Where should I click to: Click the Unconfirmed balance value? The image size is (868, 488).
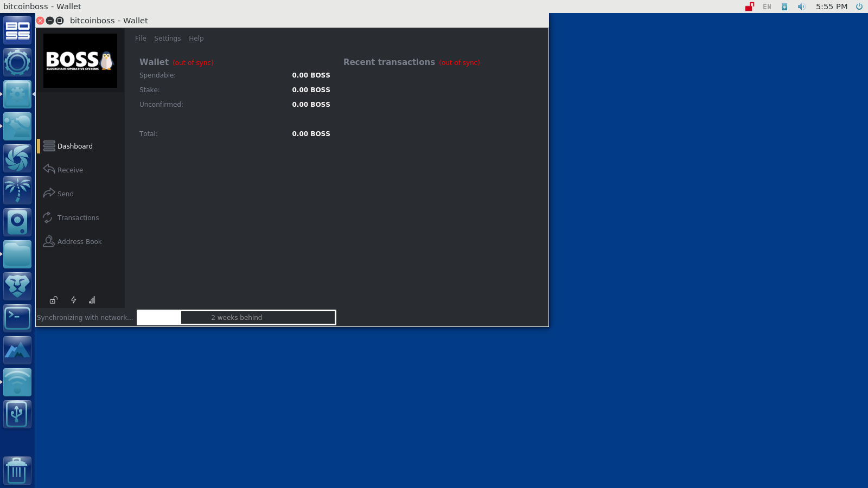pyautogui.click(x=311, y=105)
